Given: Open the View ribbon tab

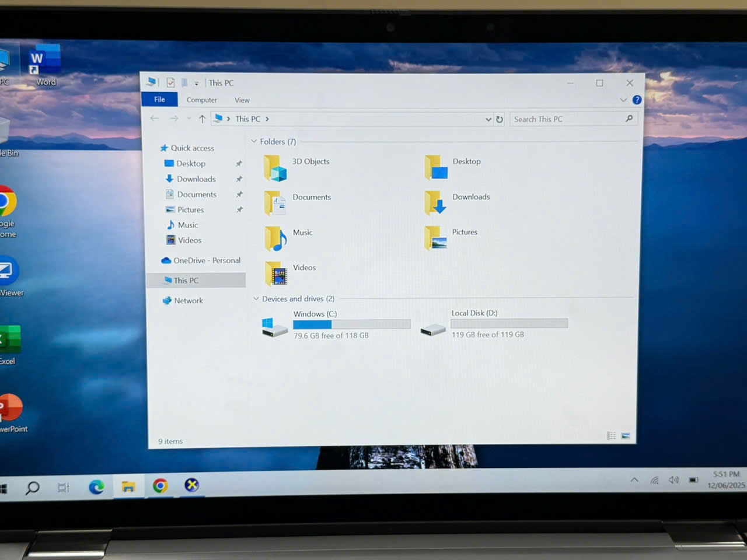Looking at the screenshot, I should (242, 100).
